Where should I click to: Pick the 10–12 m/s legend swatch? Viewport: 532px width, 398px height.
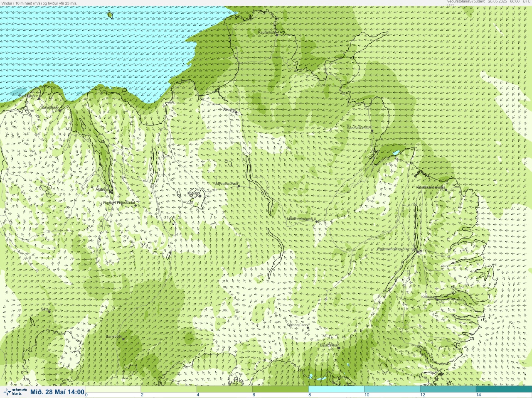pos(392,389)
